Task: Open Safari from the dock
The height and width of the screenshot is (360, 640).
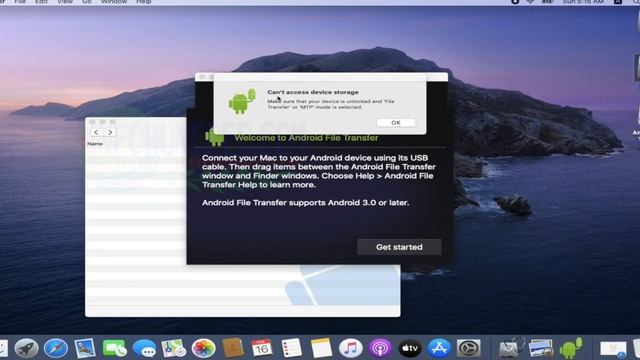Action: (x=56, y=349)
